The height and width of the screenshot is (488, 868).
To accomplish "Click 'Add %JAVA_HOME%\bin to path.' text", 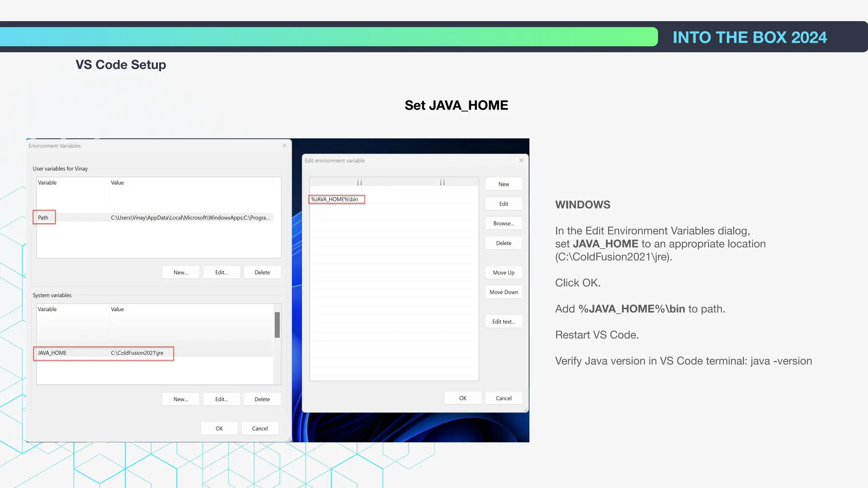I will coord(640,309).
